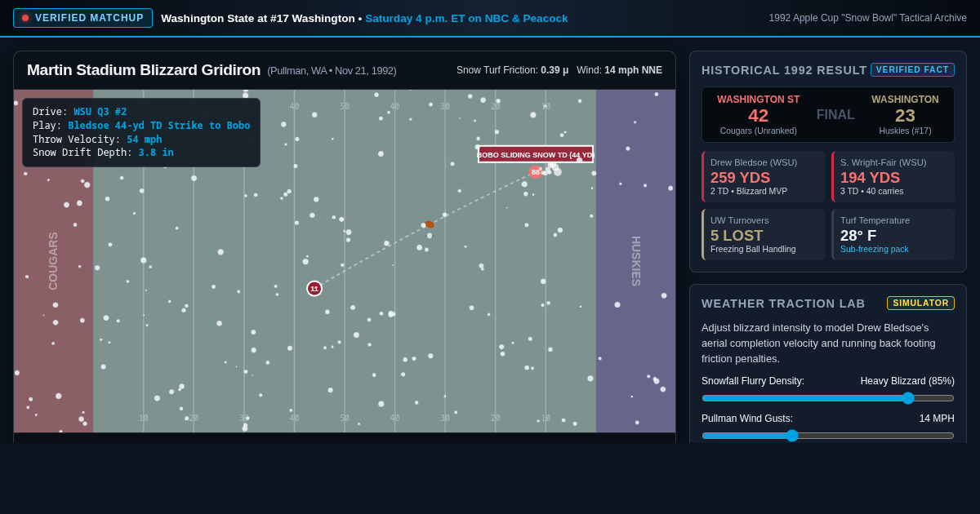The image size is (980, 514).
Task: Click the Bledsoe 44-yd TD Strike play text
Action: [x=159, y=126]
